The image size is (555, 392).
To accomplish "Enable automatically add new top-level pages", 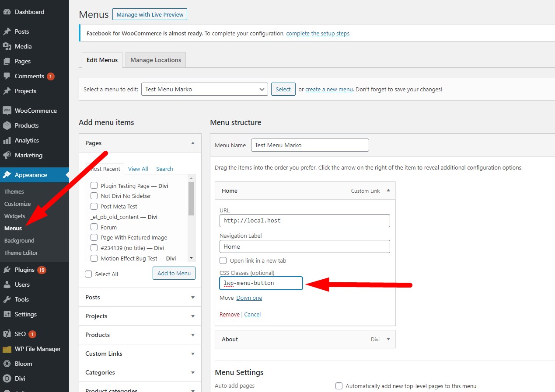I will pyautogui.click(x=339, y=386).
